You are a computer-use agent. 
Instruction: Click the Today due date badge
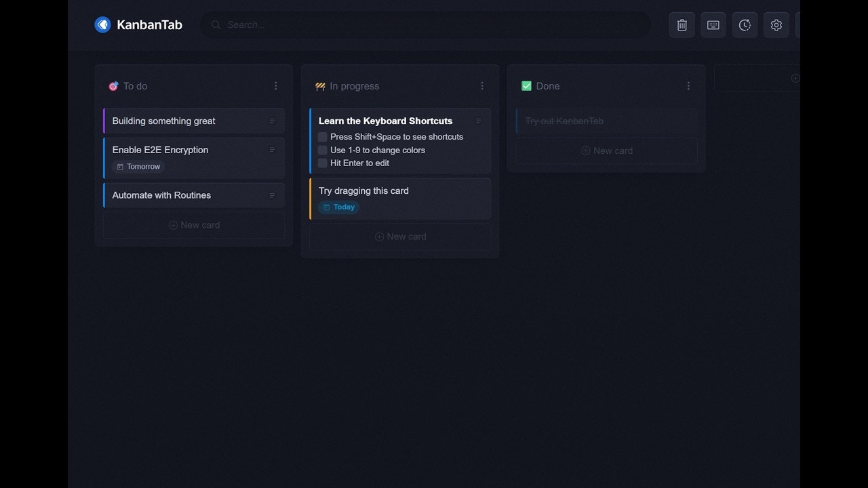pyautogui.click(x=338, y=207)
